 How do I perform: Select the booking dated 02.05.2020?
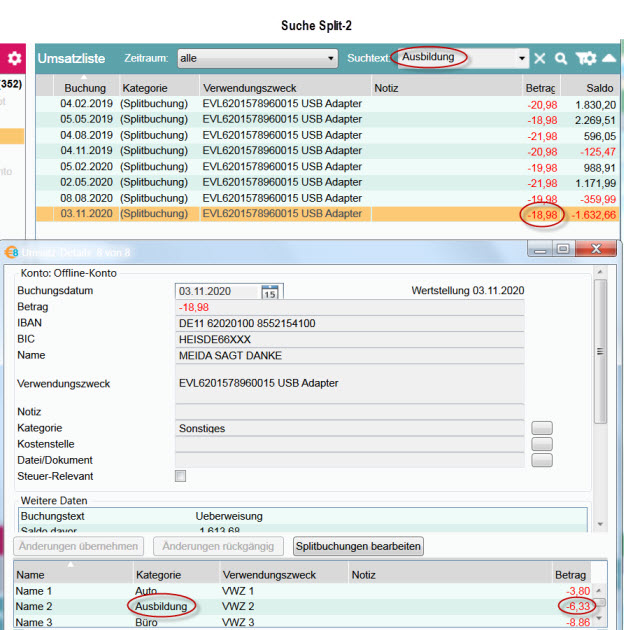tap(327, 182)
